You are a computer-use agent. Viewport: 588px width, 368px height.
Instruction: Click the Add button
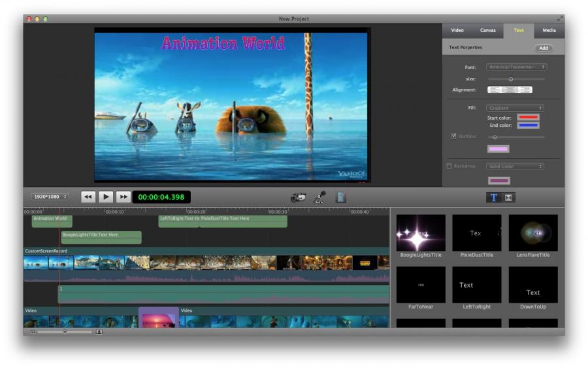(x=544, y=48)
